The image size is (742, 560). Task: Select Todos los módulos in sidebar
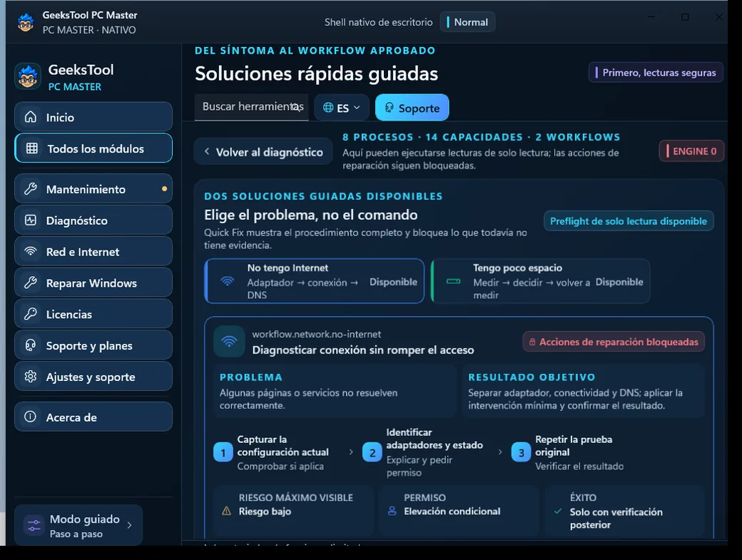[93, 148]
